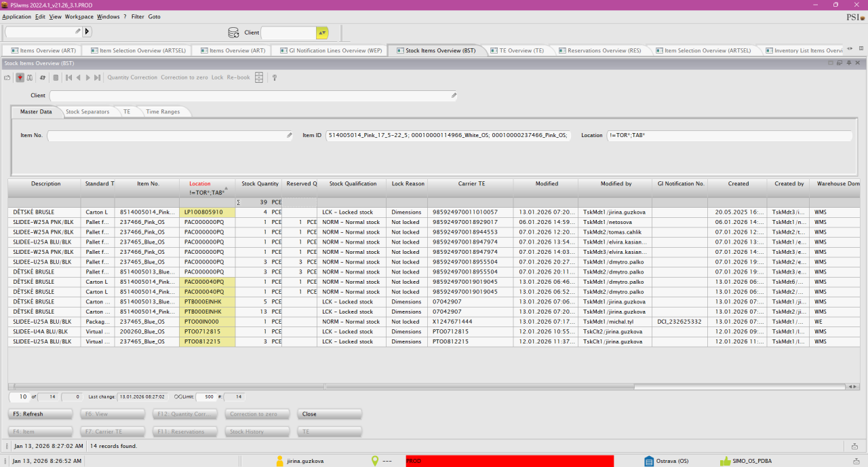This screenshot has height=467, width=868.
Task: Click the database sync icon beside Client
Action: pos(233,33)
